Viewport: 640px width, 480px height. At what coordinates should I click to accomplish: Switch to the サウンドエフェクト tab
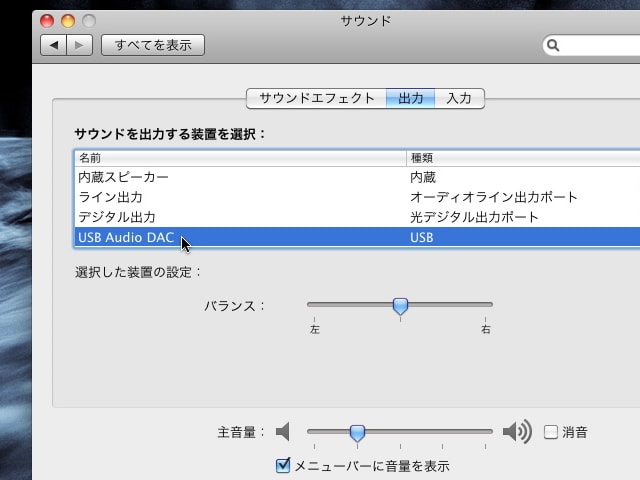coord(317,98)
